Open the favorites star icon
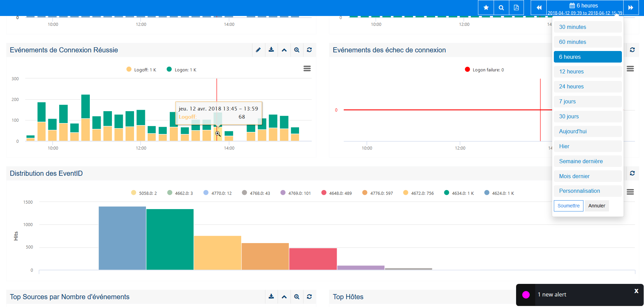This screenshot has height=307, width=644. point(486,7)
